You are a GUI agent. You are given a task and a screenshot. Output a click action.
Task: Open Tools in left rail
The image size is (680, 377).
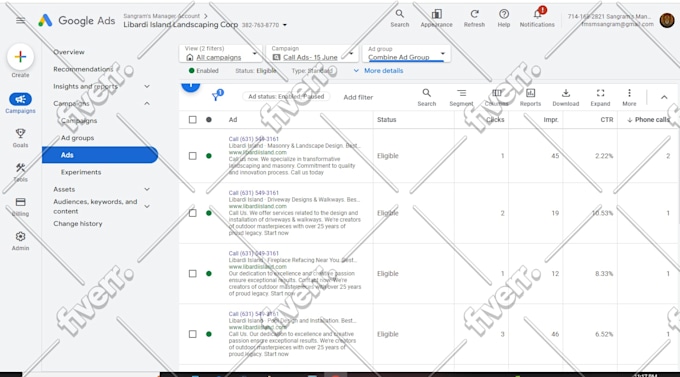pos(20,172)
